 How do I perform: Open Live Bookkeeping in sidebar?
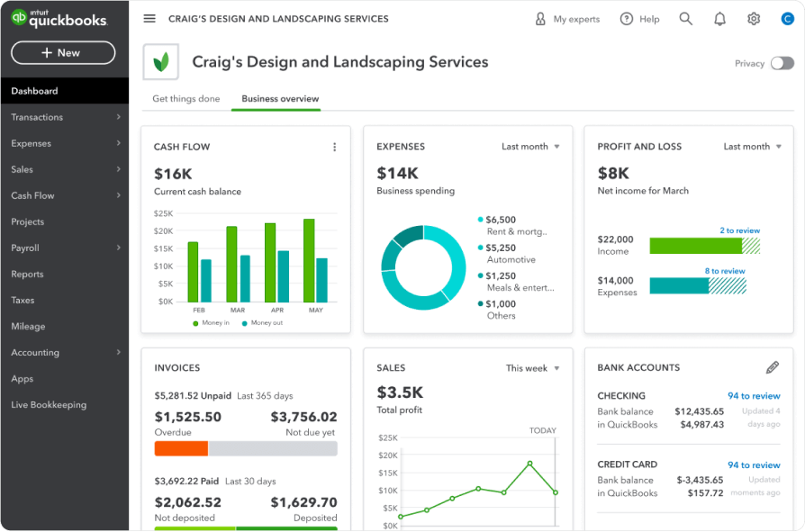tap(65, 405)
